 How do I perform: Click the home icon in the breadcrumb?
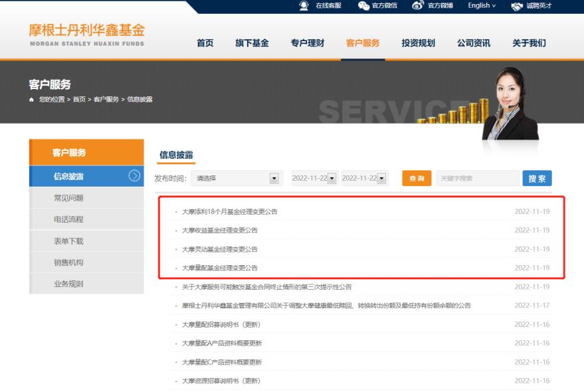pos(32,99)
